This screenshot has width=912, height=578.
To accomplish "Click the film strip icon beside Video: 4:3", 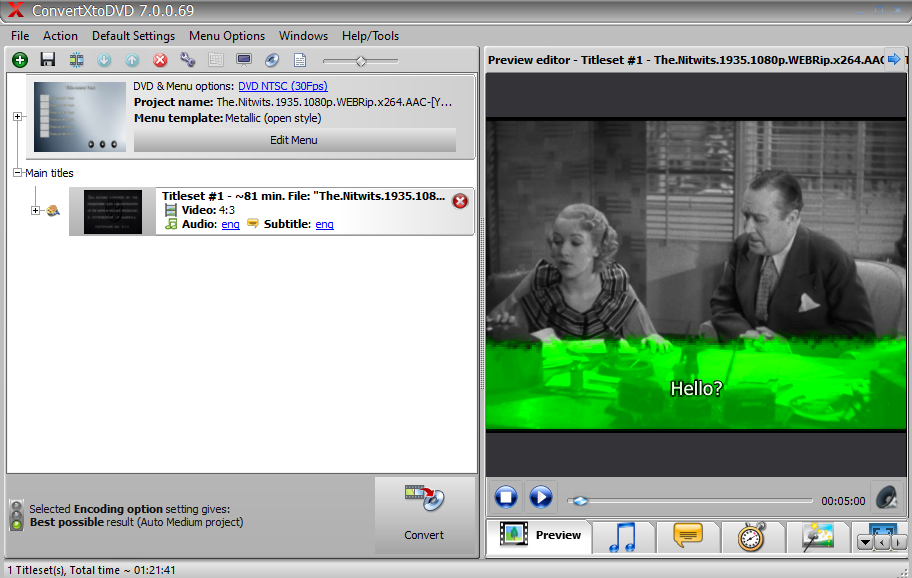I will coord(170,210).
